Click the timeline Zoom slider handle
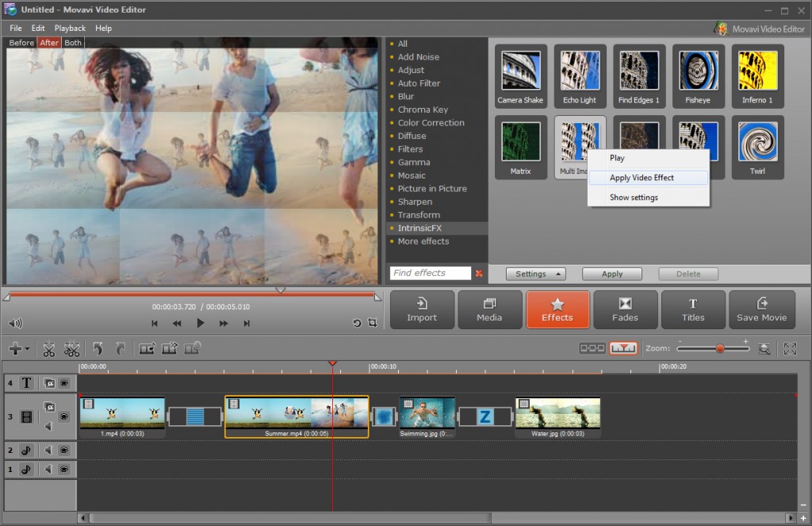 [x=720, y=347]
